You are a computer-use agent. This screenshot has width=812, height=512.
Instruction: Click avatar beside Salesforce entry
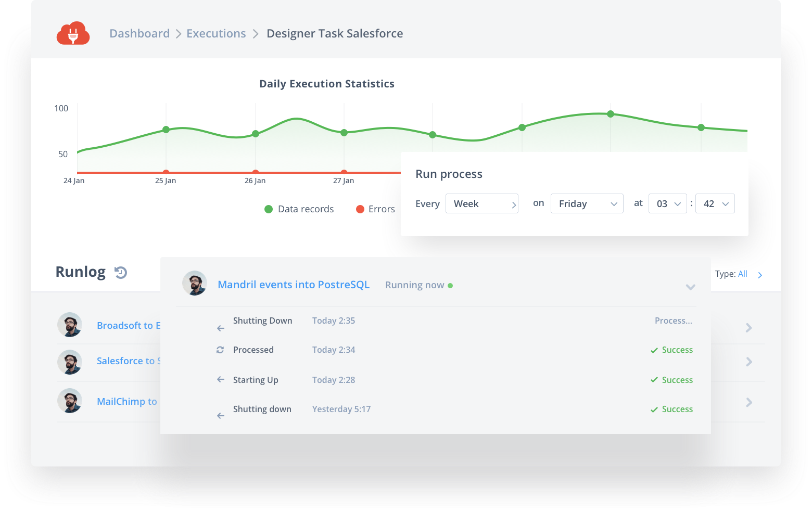(70, 362)
